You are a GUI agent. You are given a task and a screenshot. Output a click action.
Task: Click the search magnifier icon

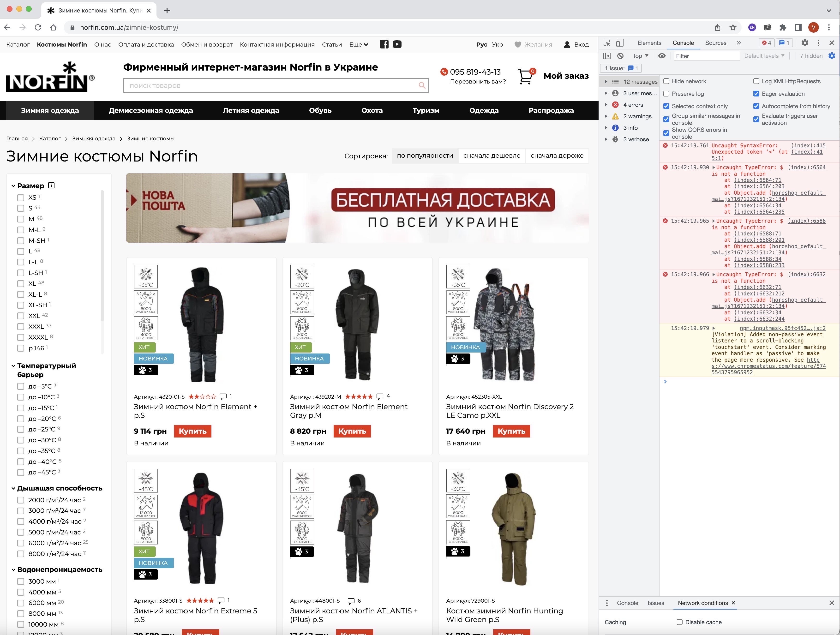pos(422,85)
